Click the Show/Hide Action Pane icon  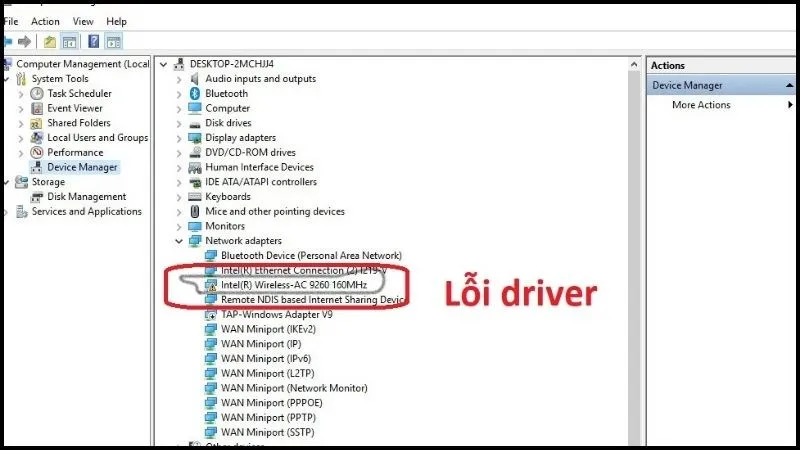[113, 42]
